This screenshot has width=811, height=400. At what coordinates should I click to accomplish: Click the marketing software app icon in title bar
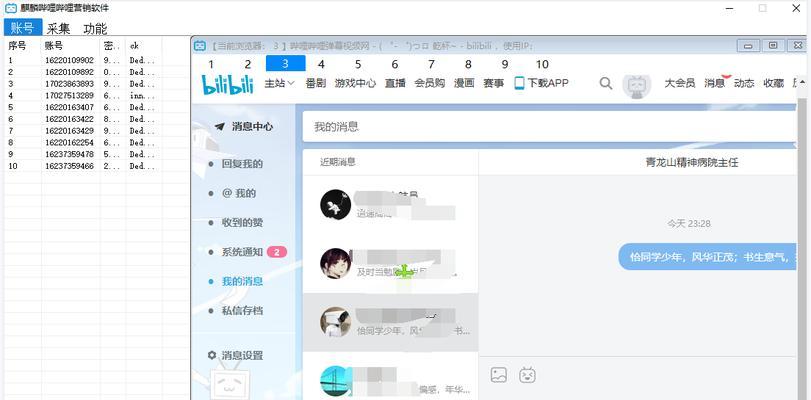tap(11, 8)
